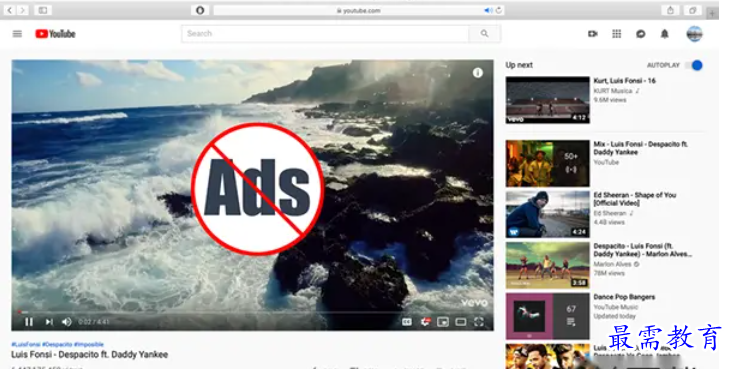
Task: Show the Safari sidebar
Action: pos(42,10)
